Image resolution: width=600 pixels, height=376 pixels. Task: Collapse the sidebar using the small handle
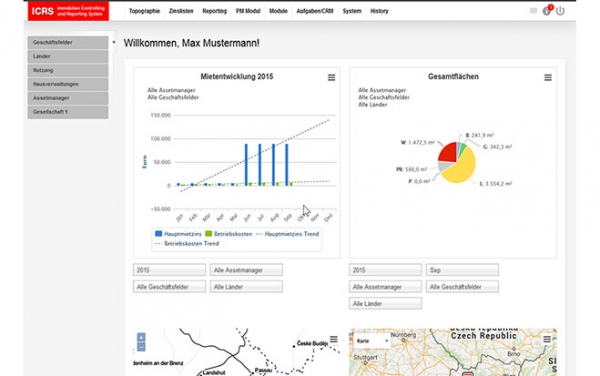[x=114, y=42]
